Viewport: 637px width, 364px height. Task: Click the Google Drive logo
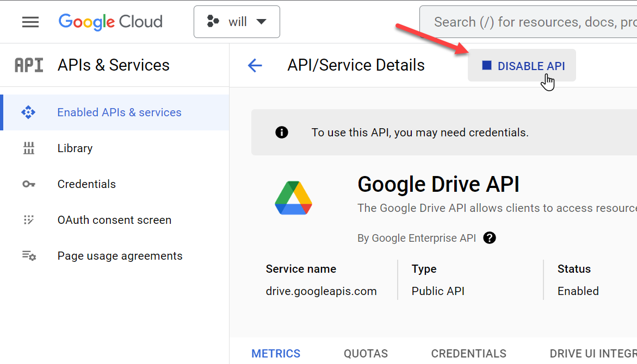pyautogui.click(x=293, y=198)
